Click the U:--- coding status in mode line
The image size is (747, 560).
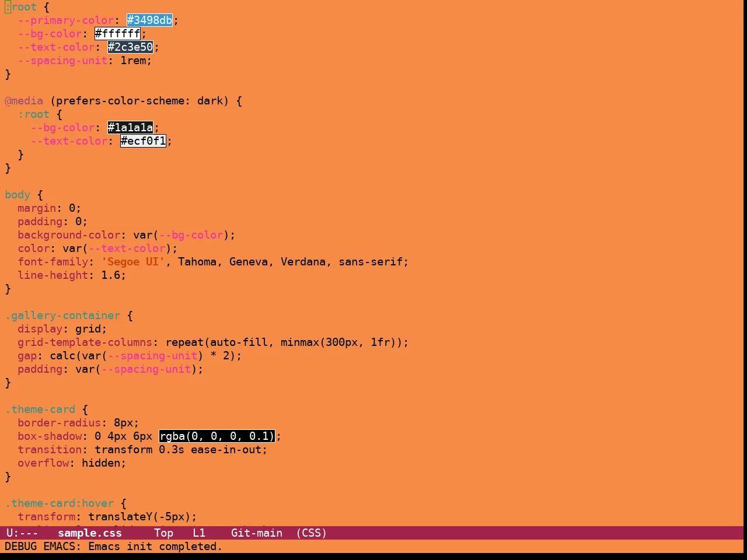coord(22,533)
